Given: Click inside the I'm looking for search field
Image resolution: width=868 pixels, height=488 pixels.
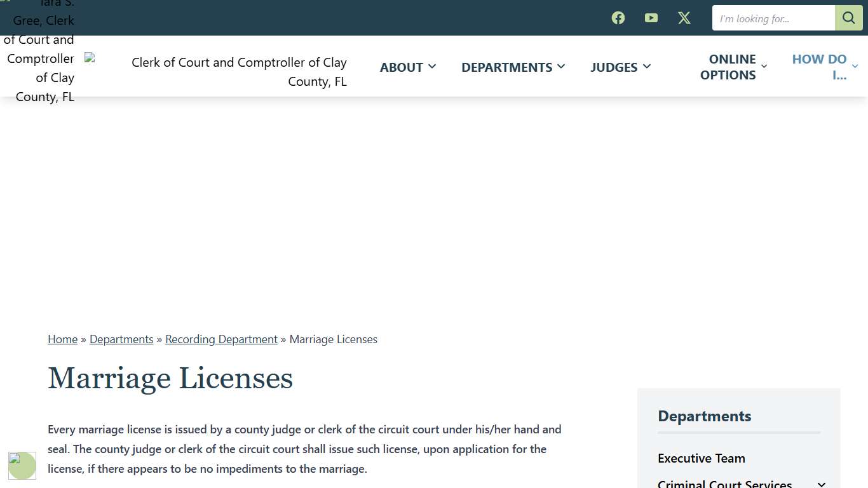Looking at the screenshot, I should tap(773, 18).
